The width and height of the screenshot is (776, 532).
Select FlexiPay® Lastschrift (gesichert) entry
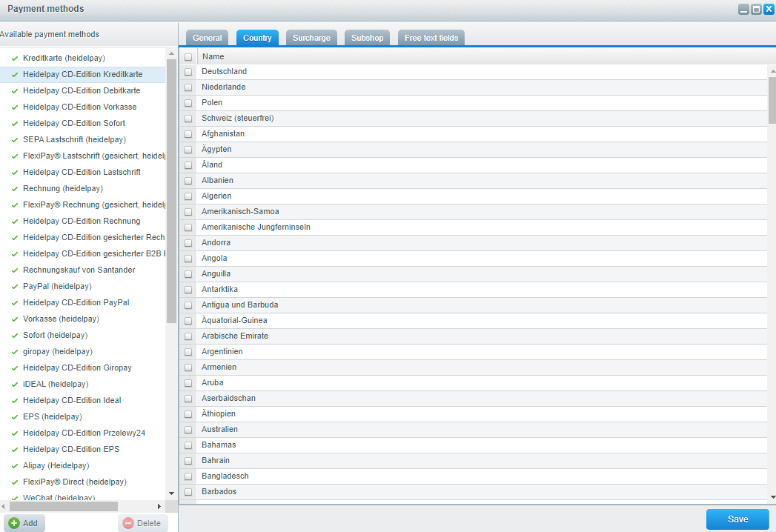tap(83, 156)
